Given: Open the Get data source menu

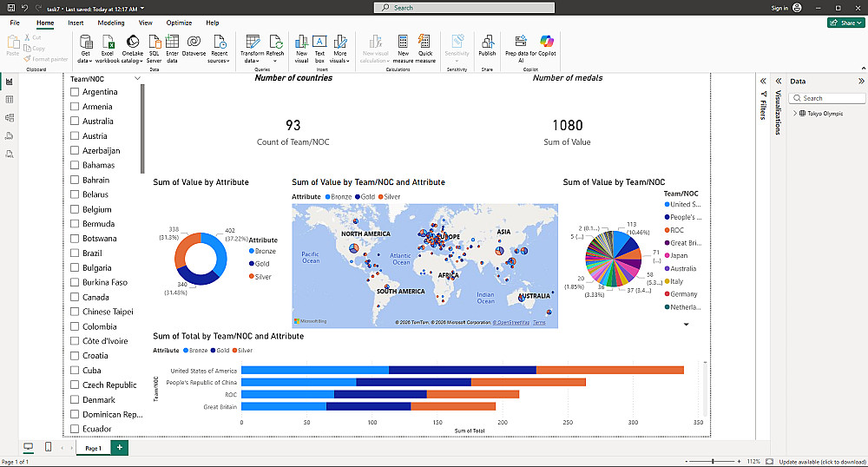Looking at the screenshot, I should (85, 49).
